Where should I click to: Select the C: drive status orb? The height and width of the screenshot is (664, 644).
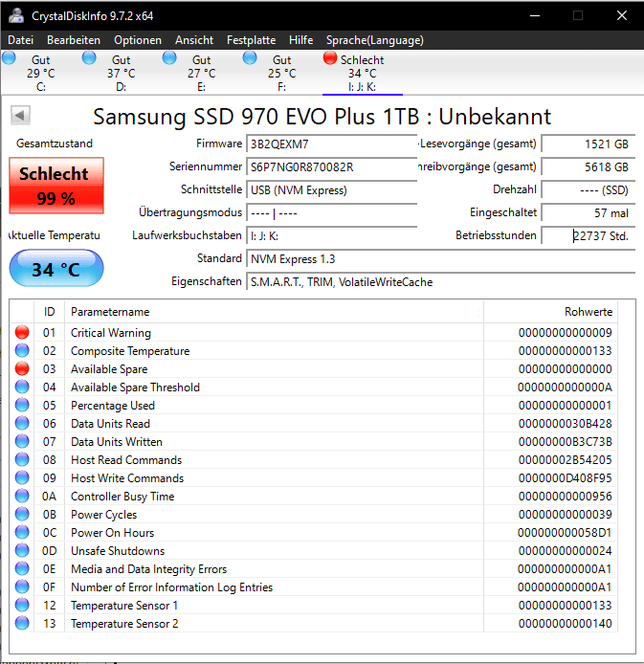9,57
